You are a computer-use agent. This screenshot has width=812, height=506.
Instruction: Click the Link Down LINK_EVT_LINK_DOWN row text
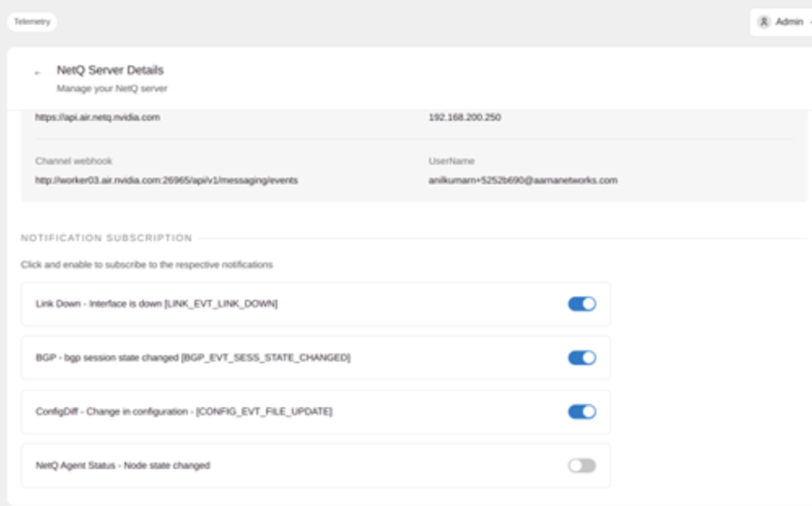(x=156, y=304)
